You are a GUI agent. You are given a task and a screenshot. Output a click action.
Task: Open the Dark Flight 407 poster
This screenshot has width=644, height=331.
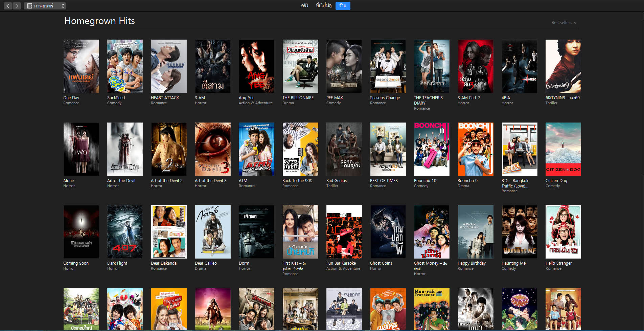(x=125, y=232)
